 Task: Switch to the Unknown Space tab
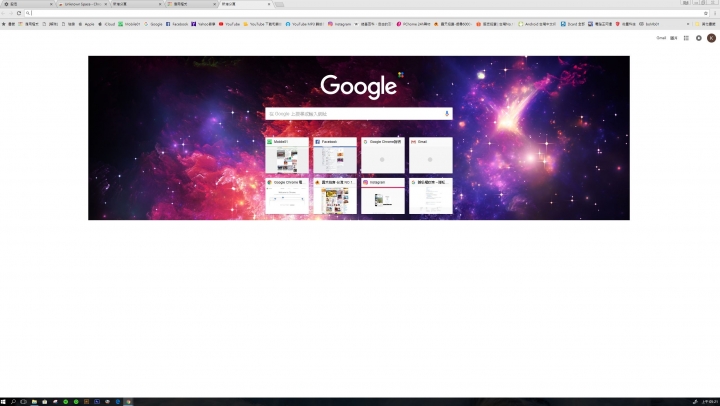click(x=83, y=4)
